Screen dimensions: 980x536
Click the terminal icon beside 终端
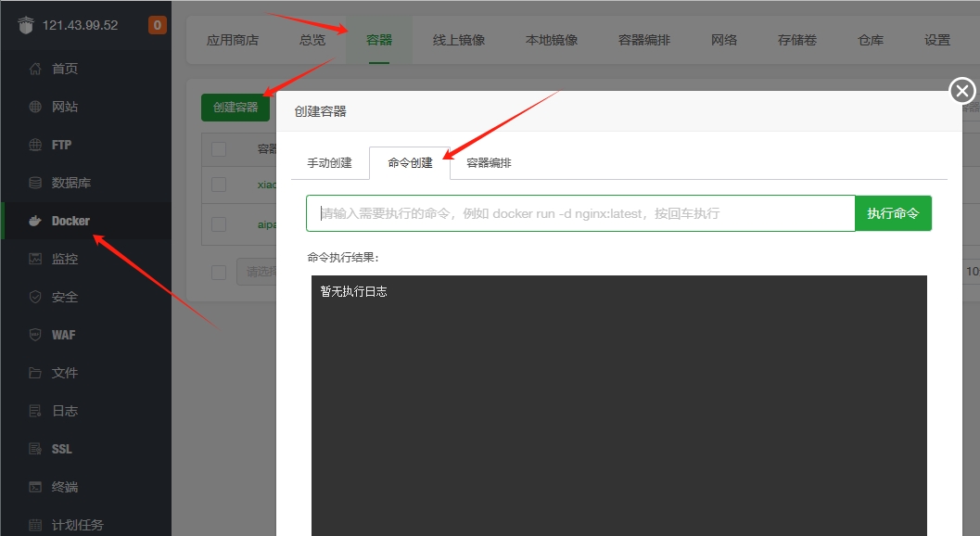(x=35, y=487)
